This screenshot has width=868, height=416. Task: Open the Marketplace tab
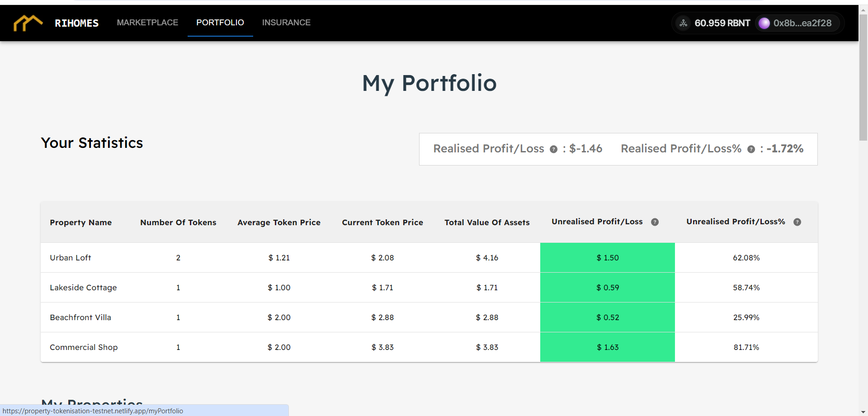click(147, 23)
